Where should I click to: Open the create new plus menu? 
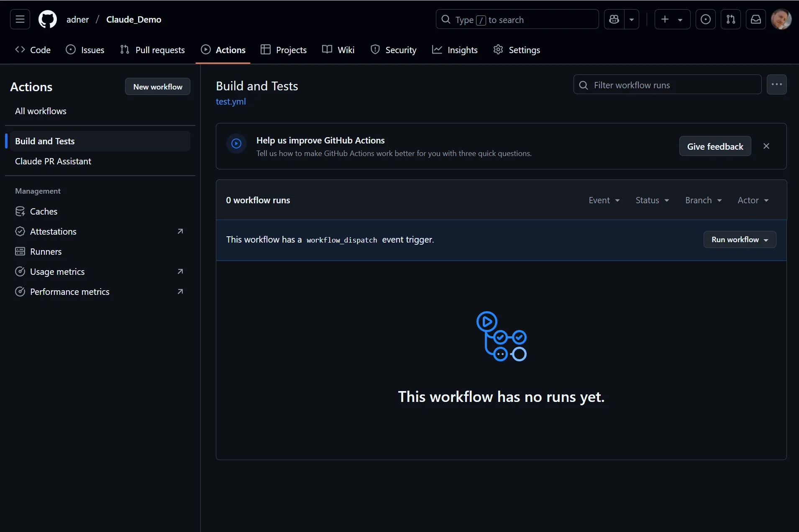coord(672,19)
